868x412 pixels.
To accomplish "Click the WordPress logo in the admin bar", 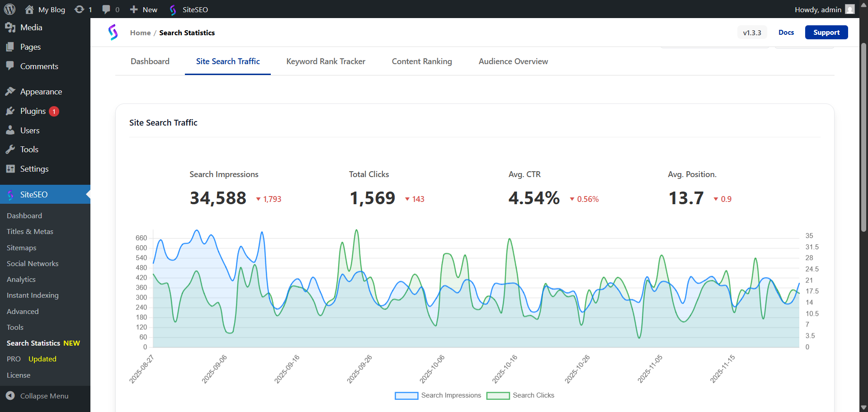I will [x=9, y=9].
